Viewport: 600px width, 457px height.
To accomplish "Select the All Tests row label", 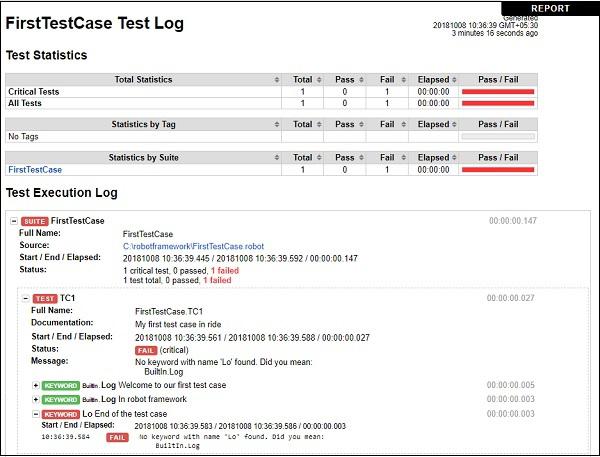I will point(25,103).
